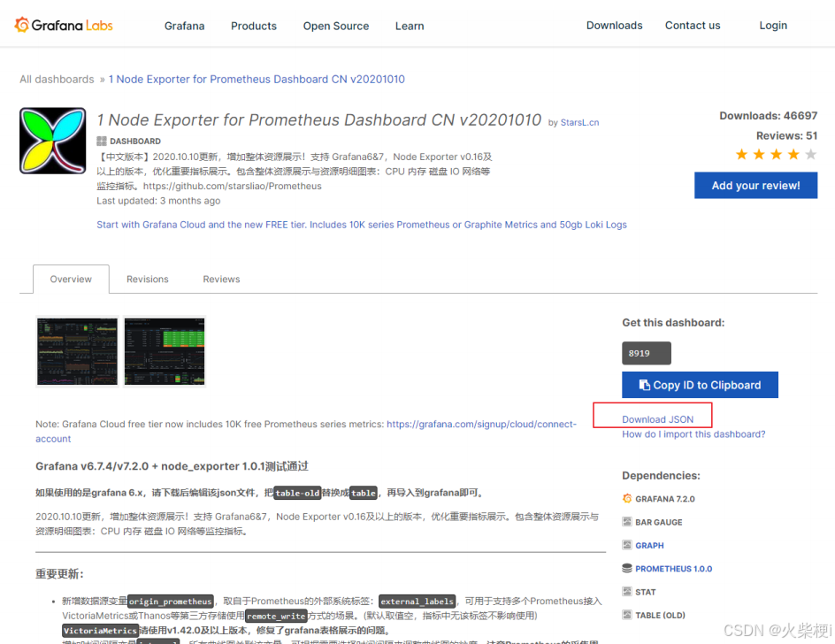This screenshot has width=835, height=644.
Task: Click the VictoriaMetrics code label
Action: click(x=100, y=631)
